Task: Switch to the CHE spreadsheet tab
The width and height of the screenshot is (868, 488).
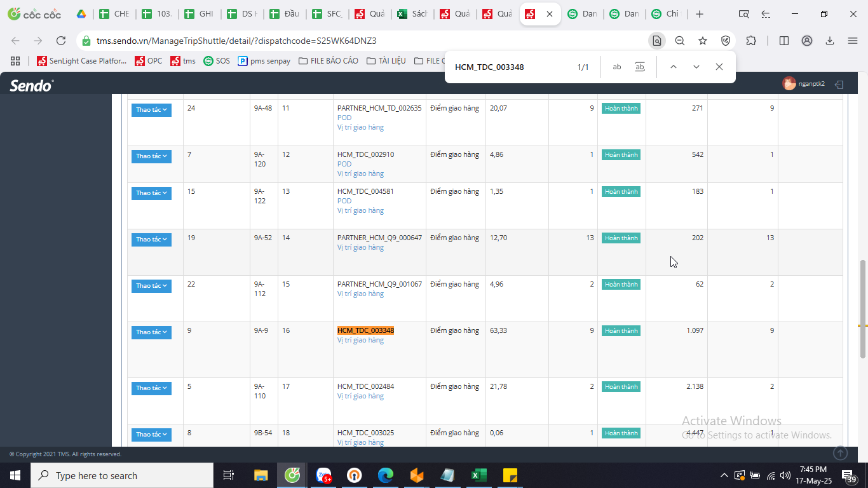Action: (114, 14)
